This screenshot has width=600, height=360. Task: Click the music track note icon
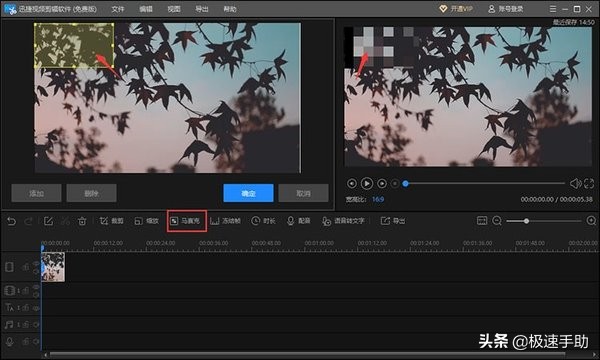[x=9, y=324]
